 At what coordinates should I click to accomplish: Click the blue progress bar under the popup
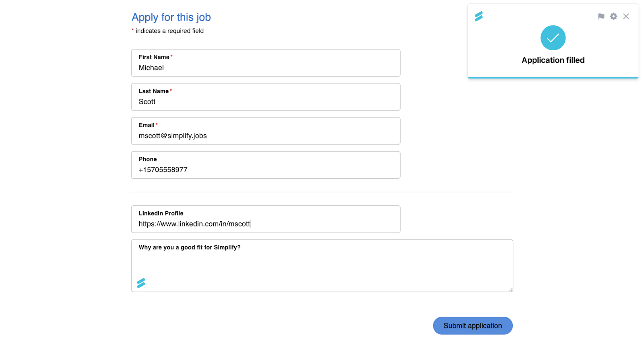coord(553,77)
